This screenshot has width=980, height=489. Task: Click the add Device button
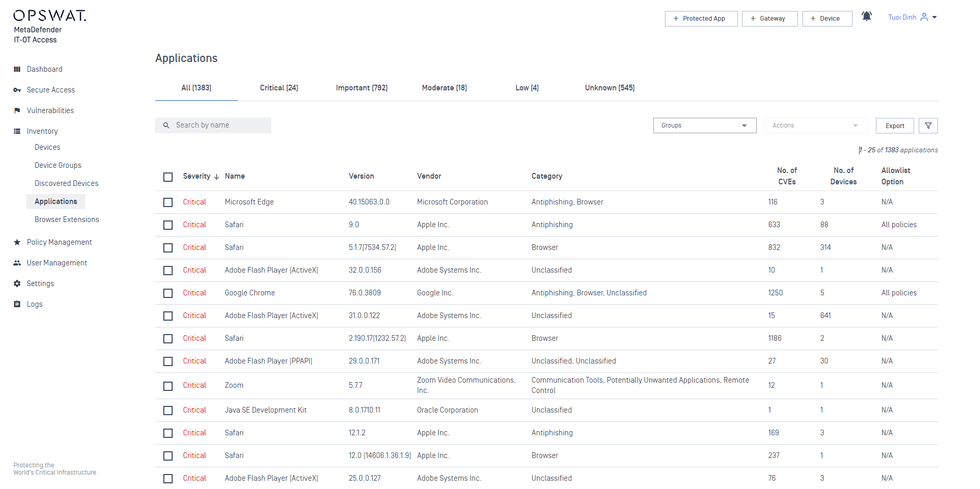(x=827, y=19)
